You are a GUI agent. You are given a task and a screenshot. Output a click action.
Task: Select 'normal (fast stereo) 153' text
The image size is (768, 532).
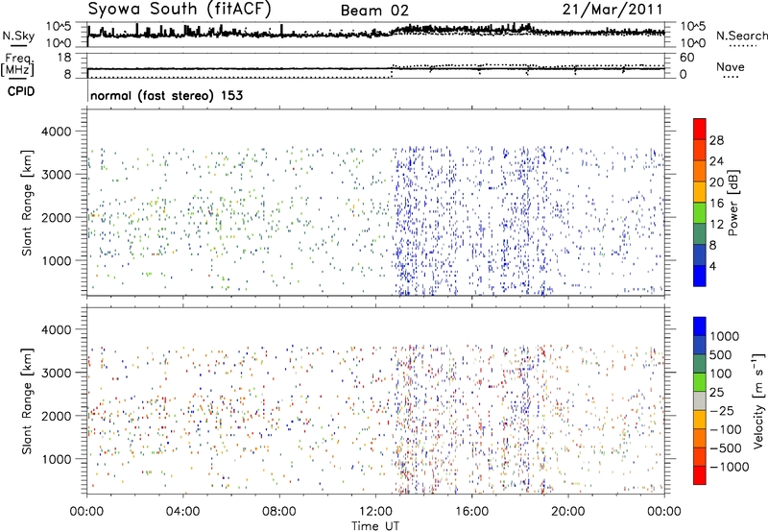click(x=166, y=95)
